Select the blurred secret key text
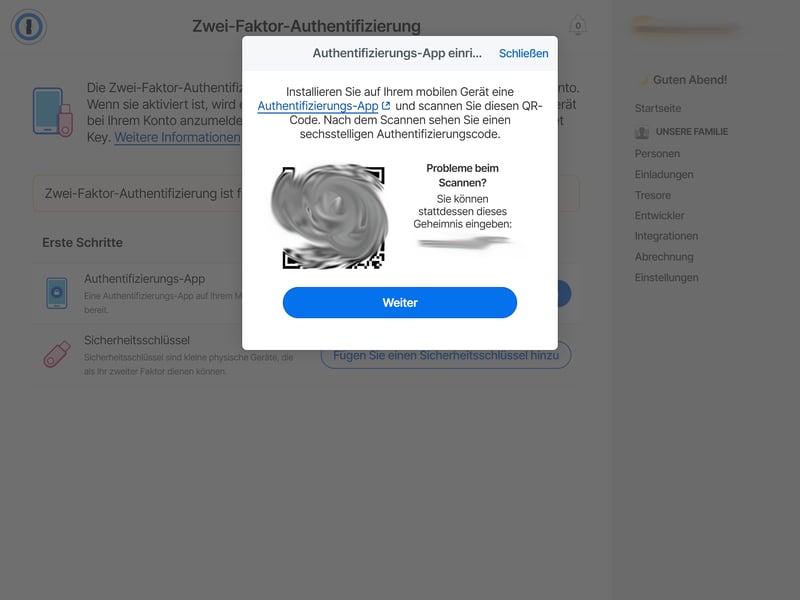 click(463, 242)
